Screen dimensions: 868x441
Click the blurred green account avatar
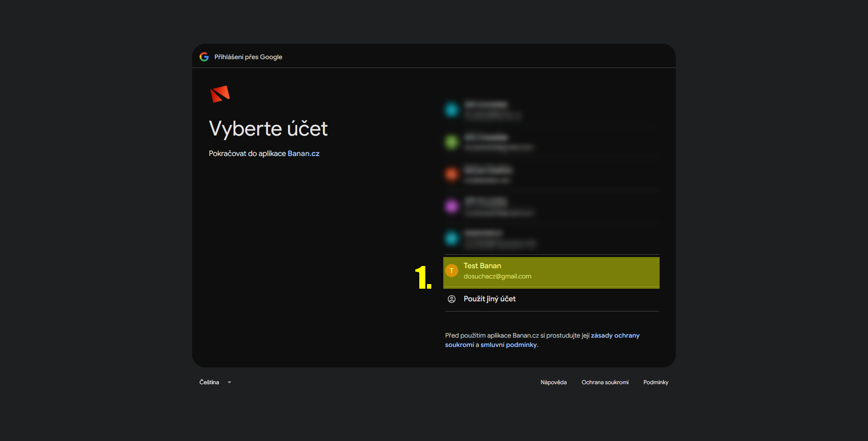(452, 142)
